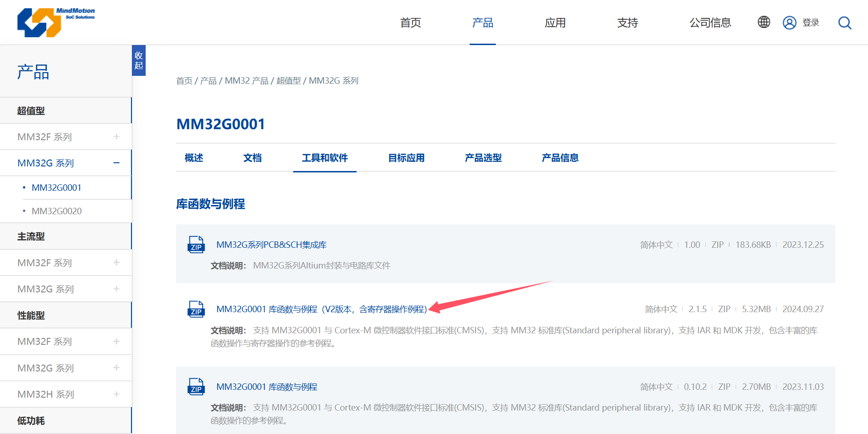Click ZIP icon for MM32G系列PCB&SCH集成库
This screenshot has height=434, width=868.
point(196,245)
